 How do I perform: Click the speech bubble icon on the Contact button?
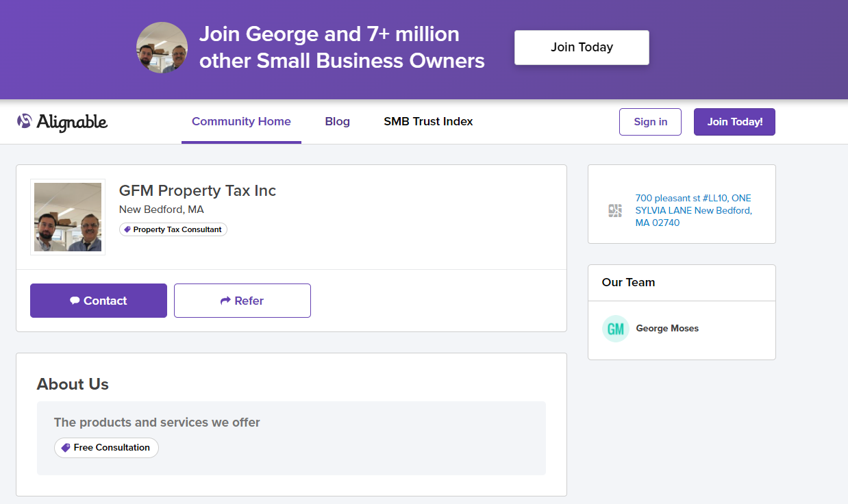pos(75,301)
